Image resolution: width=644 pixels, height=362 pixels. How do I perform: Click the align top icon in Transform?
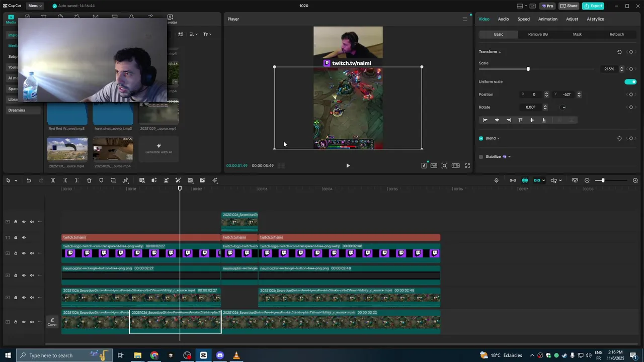(x=520, y=120)
